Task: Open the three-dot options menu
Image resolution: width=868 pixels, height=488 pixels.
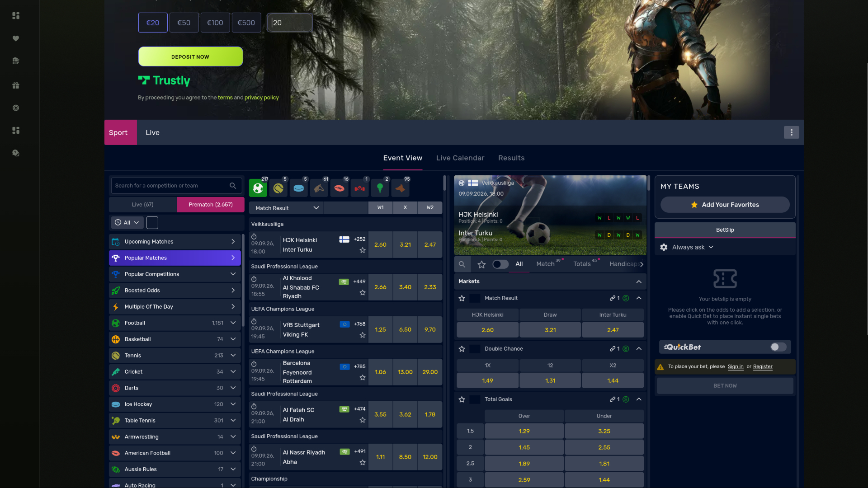Action: pos(791,132)
